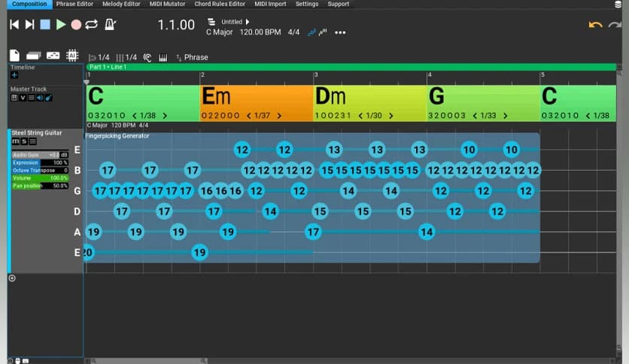Toggle loop playback mode
The width and height of the screenshot is (629, 364).
tap(92, 25)
